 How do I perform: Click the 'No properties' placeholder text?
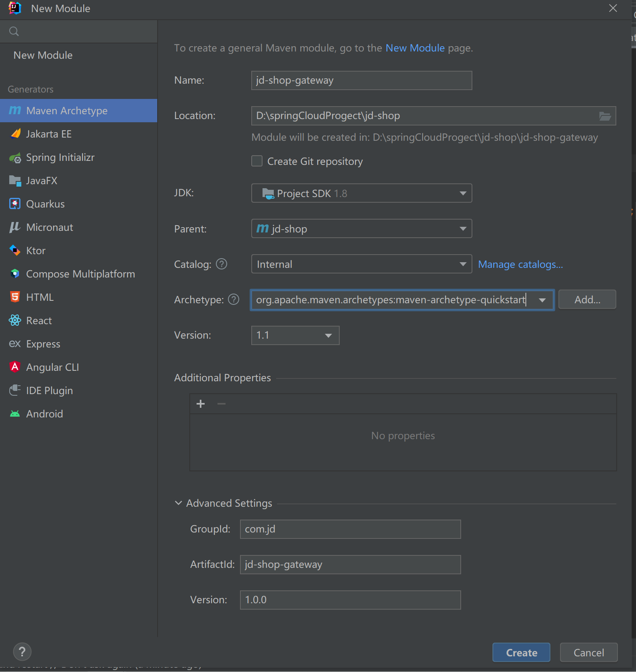(403, 436)
